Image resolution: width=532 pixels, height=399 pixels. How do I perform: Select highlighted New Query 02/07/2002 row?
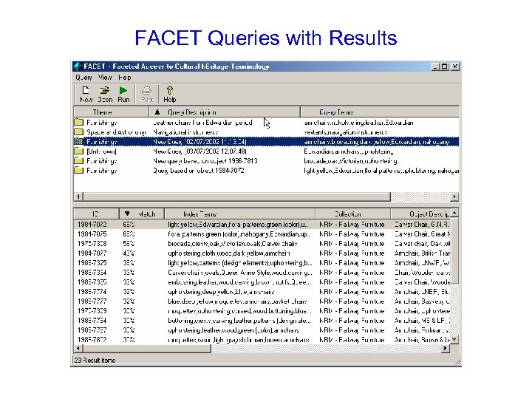[x=266, y=141]
